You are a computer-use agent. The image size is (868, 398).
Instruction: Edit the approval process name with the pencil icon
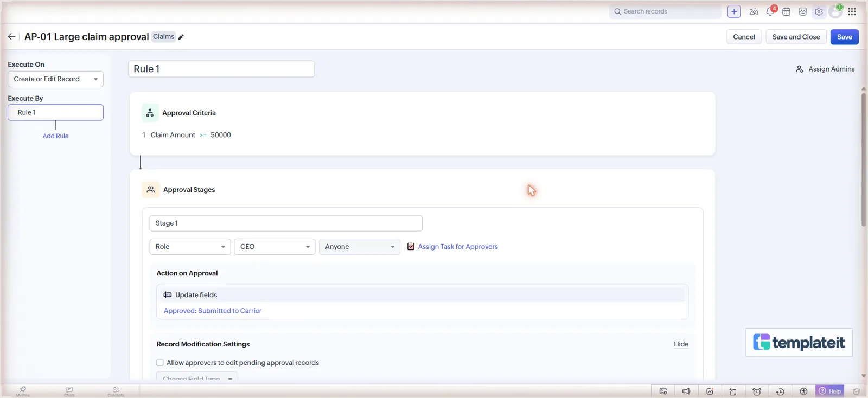pyautogui.click(x=181, y=37)
